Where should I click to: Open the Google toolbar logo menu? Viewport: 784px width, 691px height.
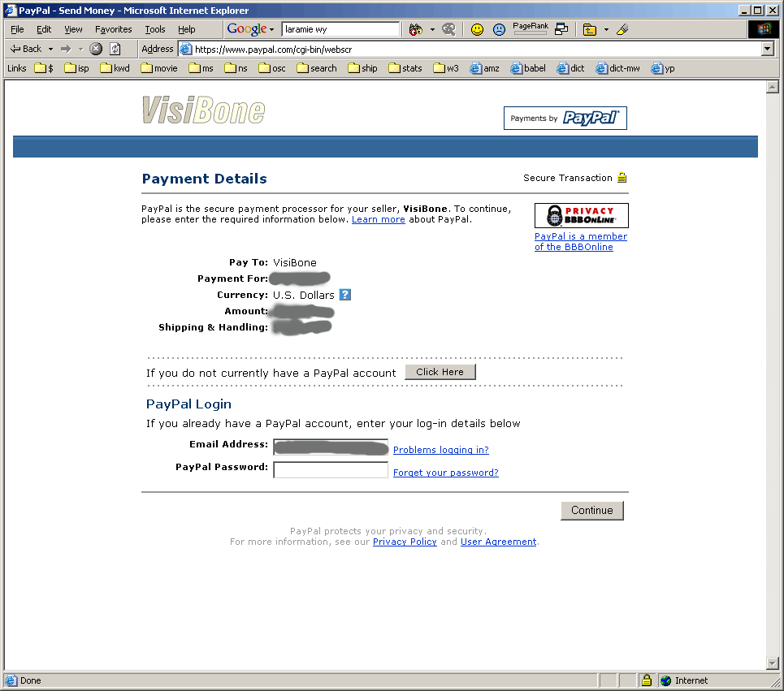pyautogui.click(x=250, y=29)
